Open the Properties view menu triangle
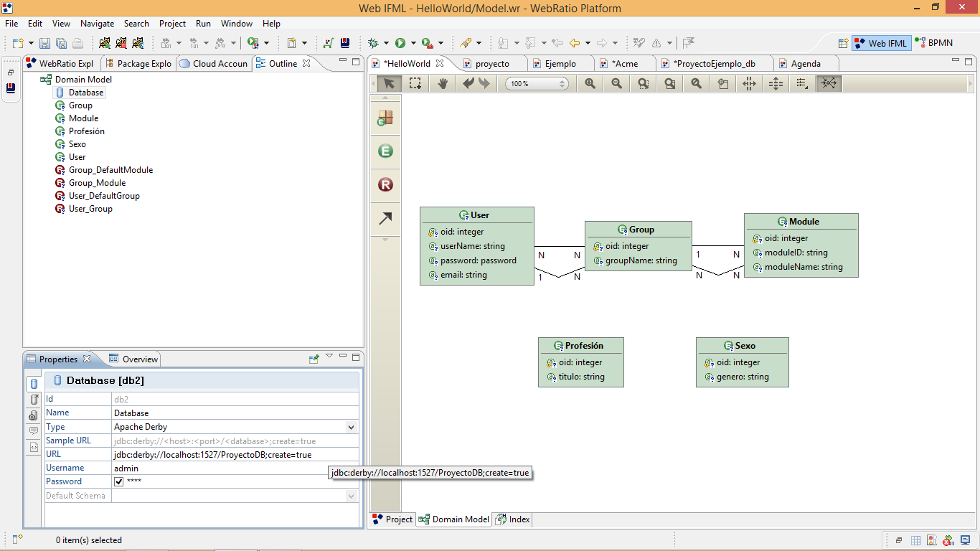This screenshot has width=980, height=551. pos(329,357)
